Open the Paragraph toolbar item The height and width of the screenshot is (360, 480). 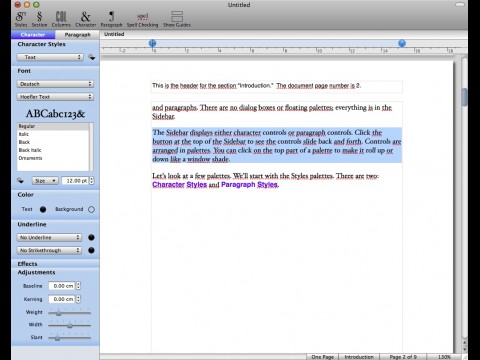tap(111, 19)
